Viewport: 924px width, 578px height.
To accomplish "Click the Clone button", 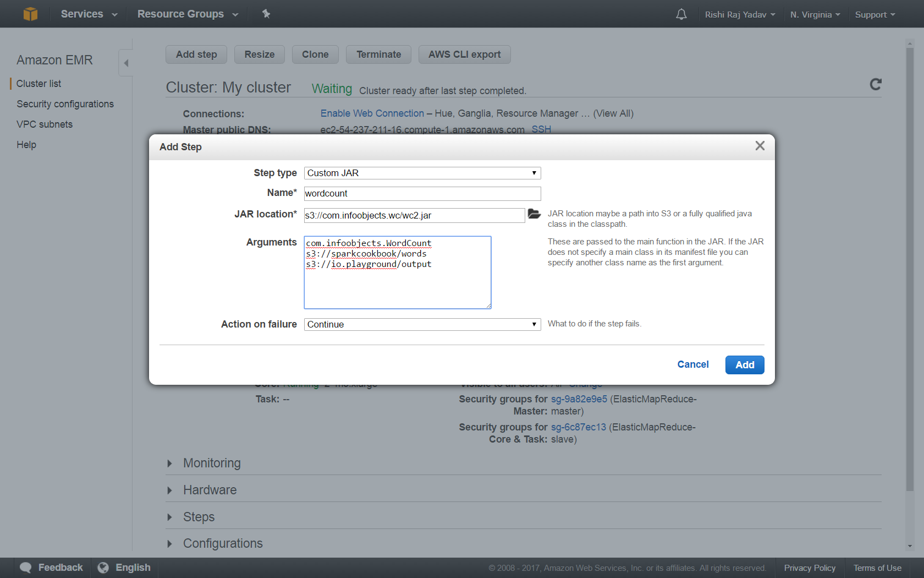I will tap(315, 54).
